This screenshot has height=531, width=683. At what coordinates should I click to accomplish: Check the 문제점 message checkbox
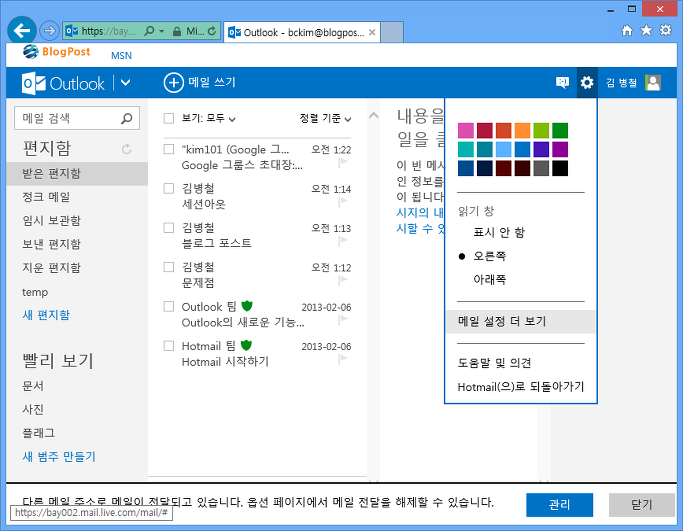point(169,267)
